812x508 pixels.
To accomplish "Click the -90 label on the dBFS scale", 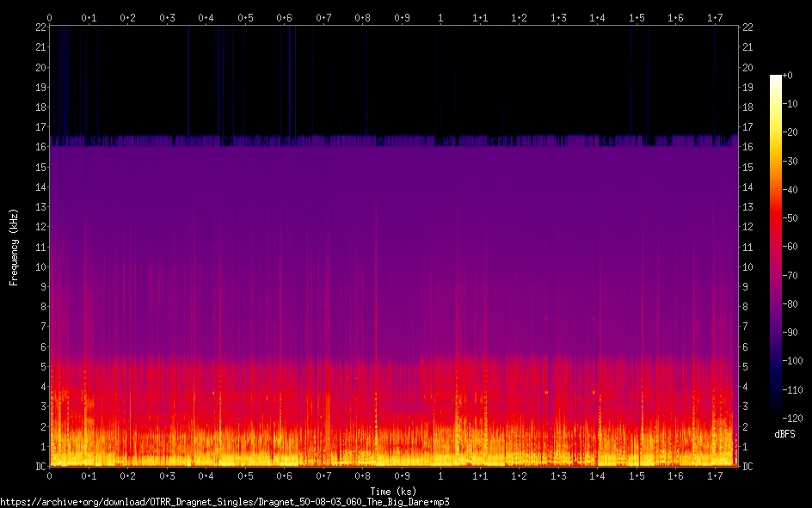I will point(790,333).
